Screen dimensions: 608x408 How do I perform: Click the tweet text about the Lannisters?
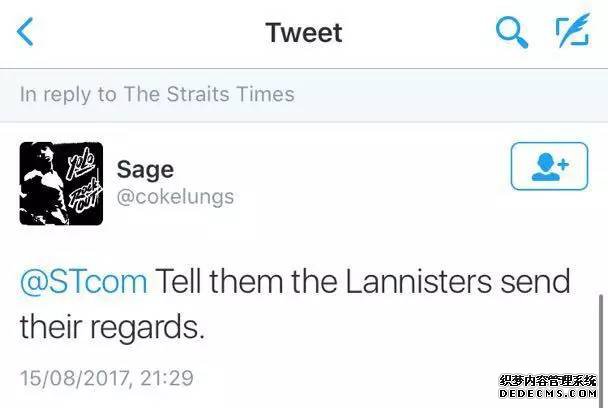pyautogui.click(x=295, y=304)
